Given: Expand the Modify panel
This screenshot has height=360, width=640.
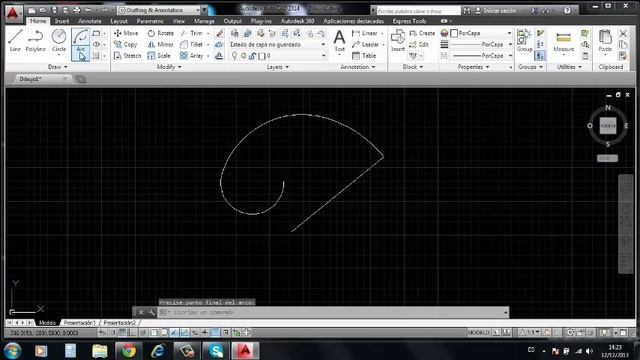Looking at the screenshot, I should (x=169, y=67).
